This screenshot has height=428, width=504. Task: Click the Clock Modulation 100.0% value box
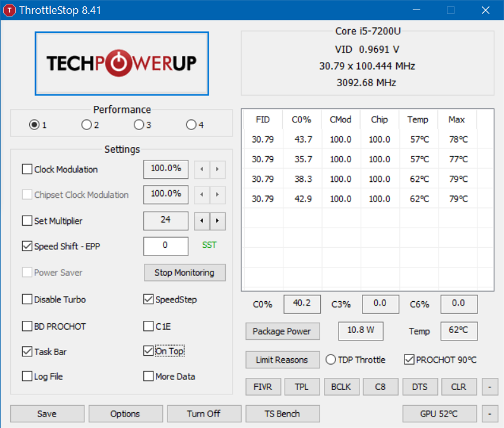(166, 169)
